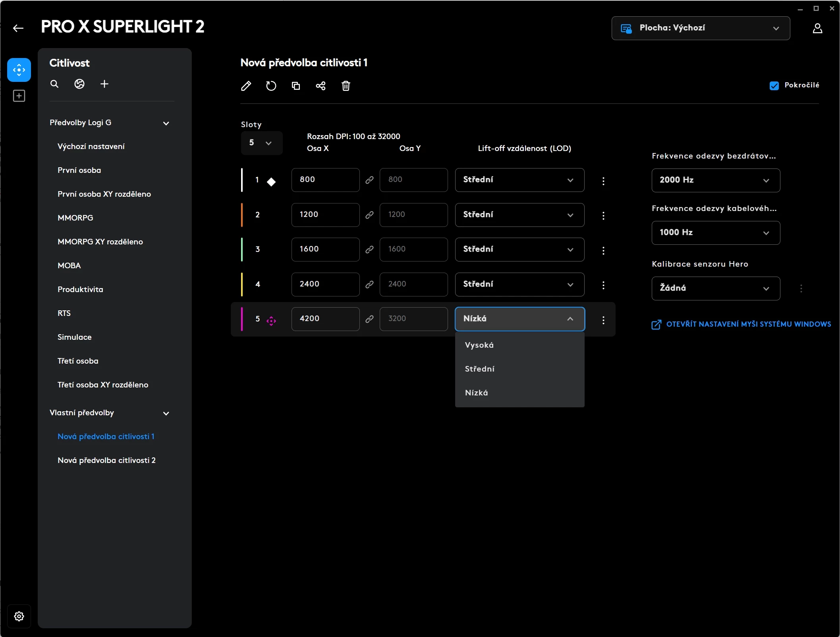Click the slot 3 X axis field showing 1600
840x637 pixels.
click(x=325, y=250)
